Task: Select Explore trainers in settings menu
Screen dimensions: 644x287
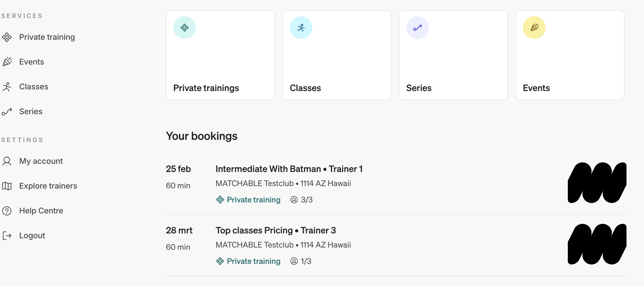Action: pyautogui.click(x=48, y=186)
